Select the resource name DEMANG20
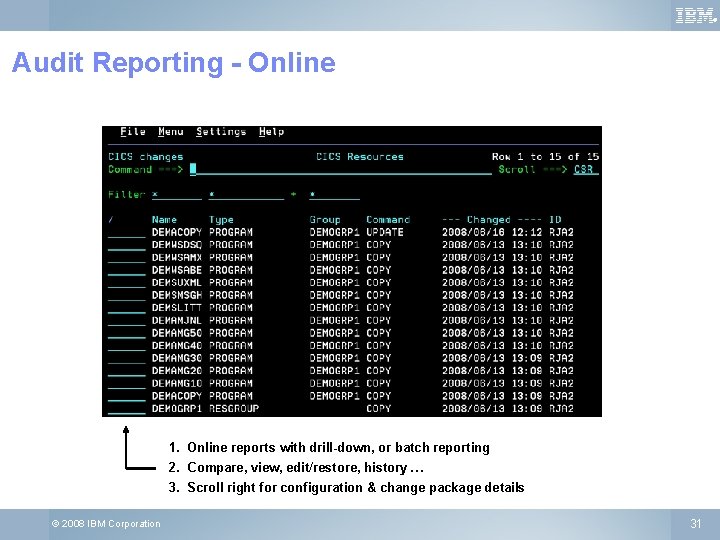This screenshot has width=720, height=540. click(x=177, y=371)
